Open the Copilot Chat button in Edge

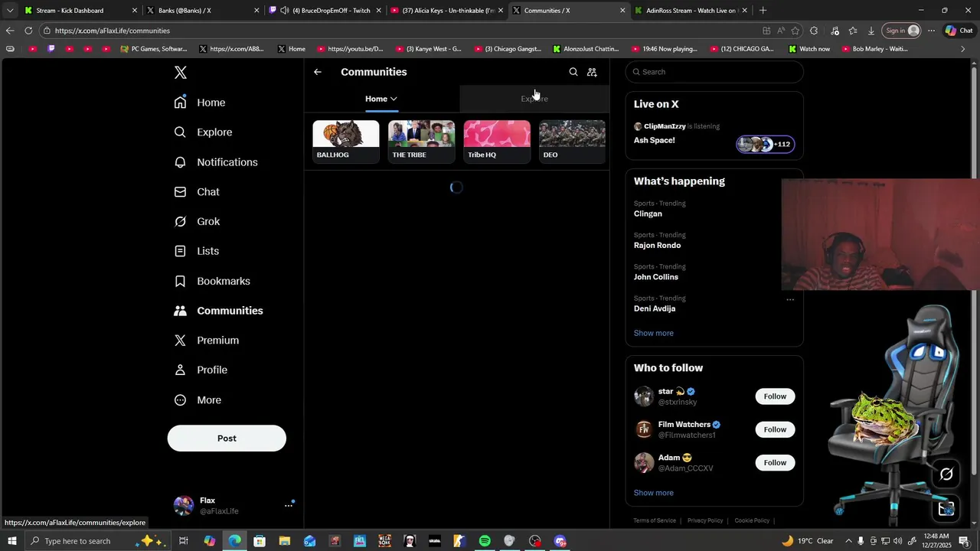click(x=959, y=31)
